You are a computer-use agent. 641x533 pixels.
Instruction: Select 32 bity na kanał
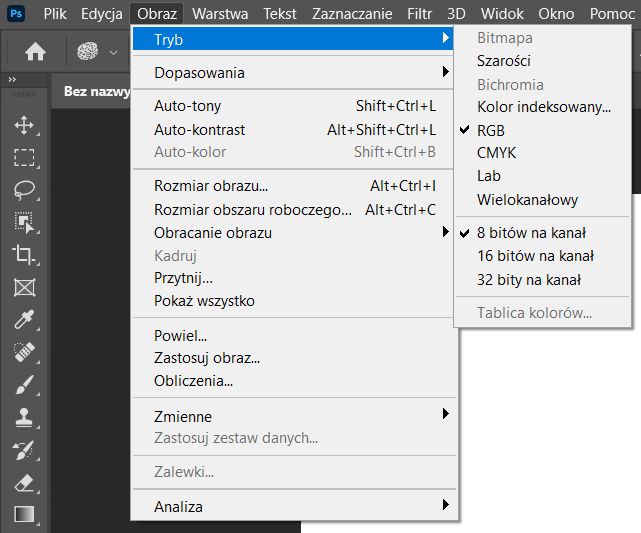point(543,280)
